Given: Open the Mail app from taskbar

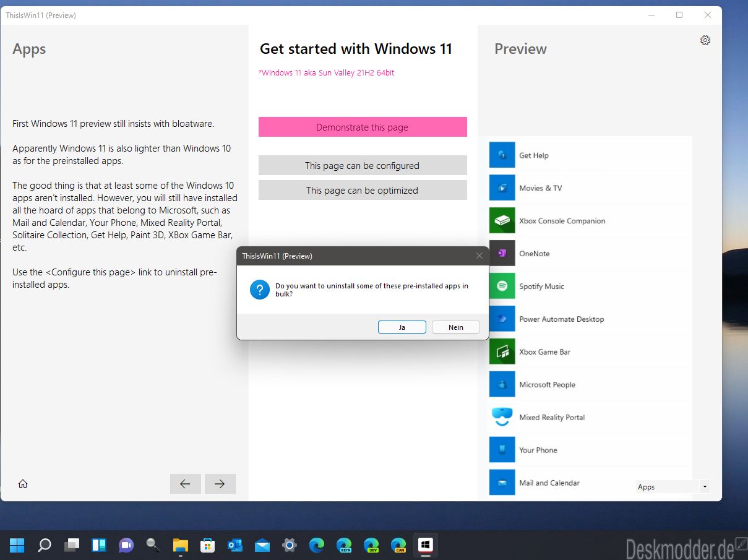Looking at the screenshot, I should pyautogui.click(x=262, y=545).
